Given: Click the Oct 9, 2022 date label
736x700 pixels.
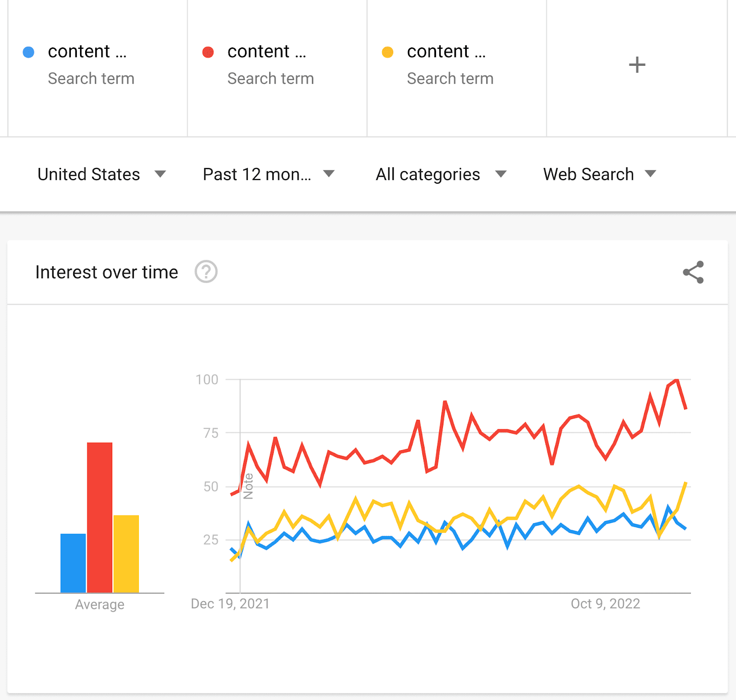Looking at the screenshot, I should 605,603.
